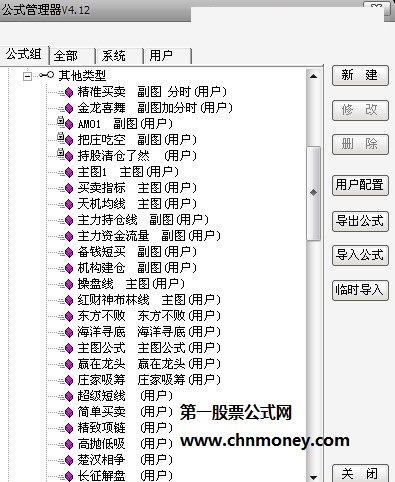The width and height of the screenshot is (395, 482).
Task: Click the diamond icon next to 庄家吸筹
Action: point(69,380)
